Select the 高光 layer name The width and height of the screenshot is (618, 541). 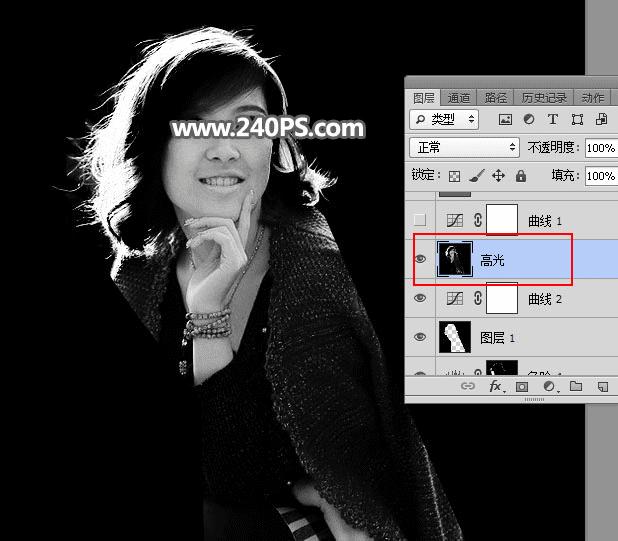(492, 260)
